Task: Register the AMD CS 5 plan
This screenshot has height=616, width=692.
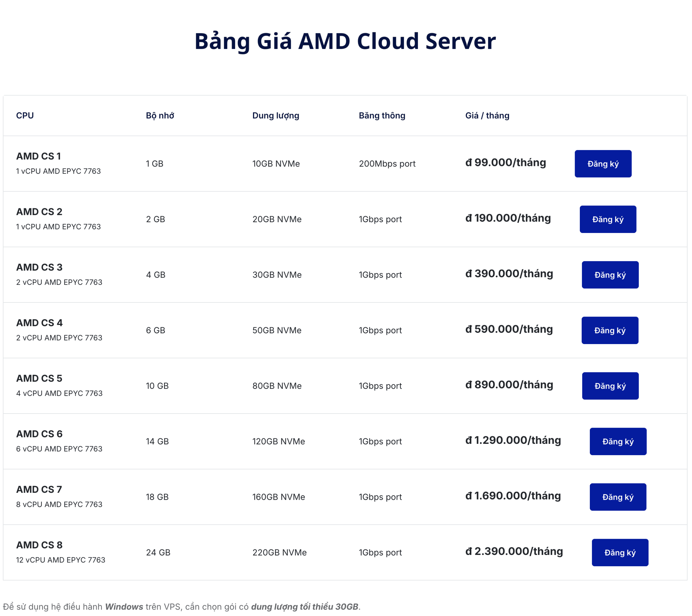Action: click(610, 386)
